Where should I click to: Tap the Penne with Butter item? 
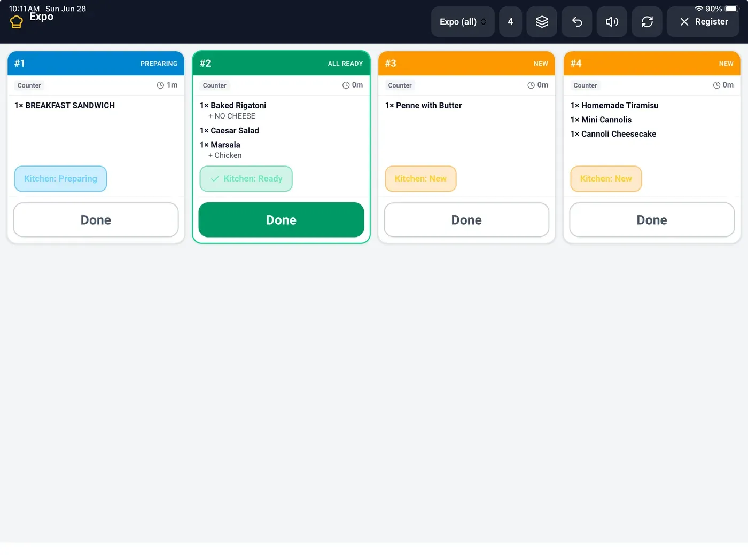(424, 106)
